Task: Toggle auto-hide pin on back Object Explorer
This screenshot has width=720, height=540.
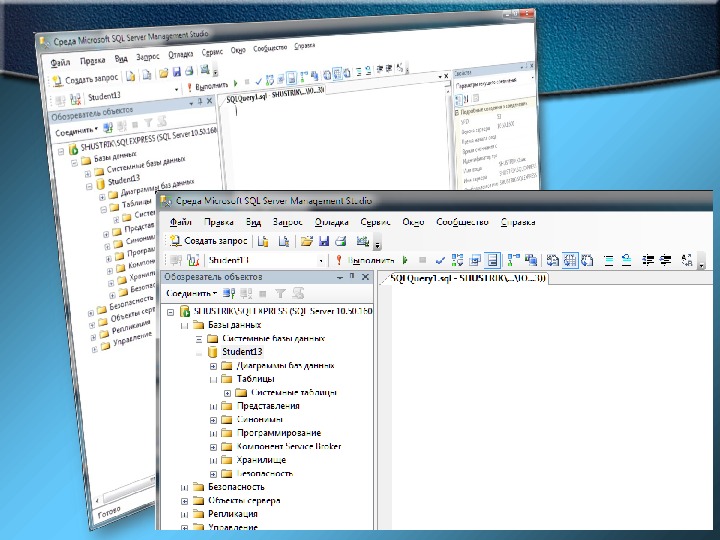Action: pos(200,102)
